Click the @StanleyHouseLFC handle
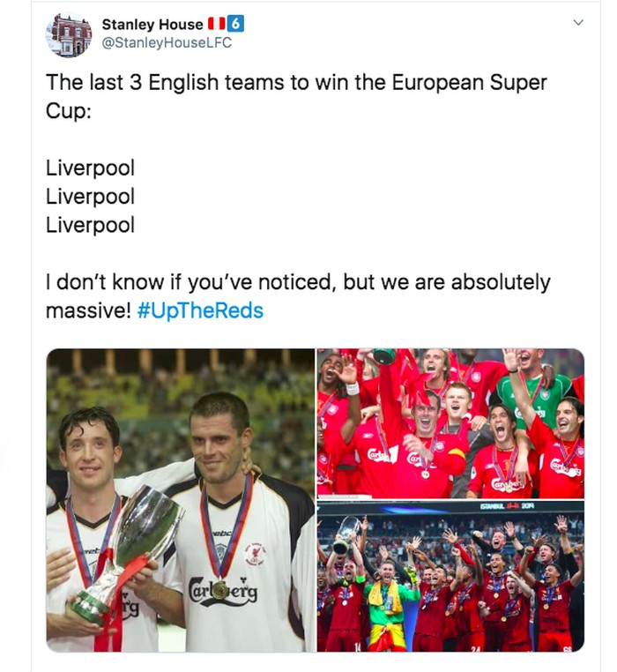Viewport: 617px width, 672px height. (167, 42)
